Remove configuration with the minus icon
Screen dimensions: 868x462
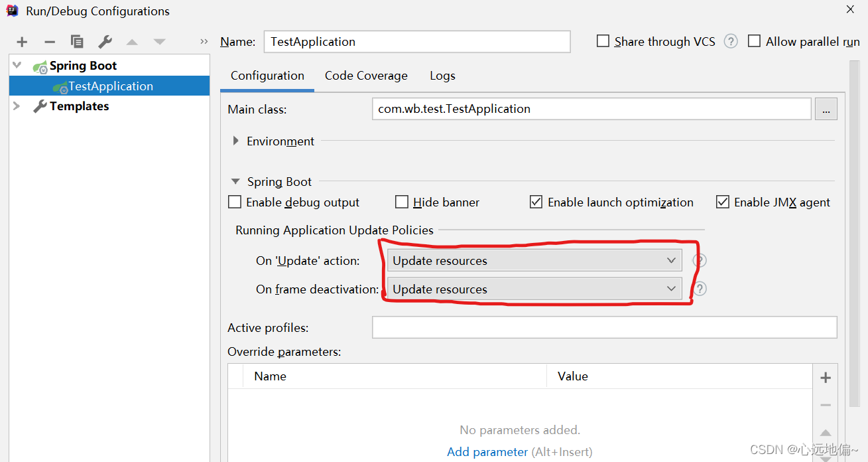point(50,42)
